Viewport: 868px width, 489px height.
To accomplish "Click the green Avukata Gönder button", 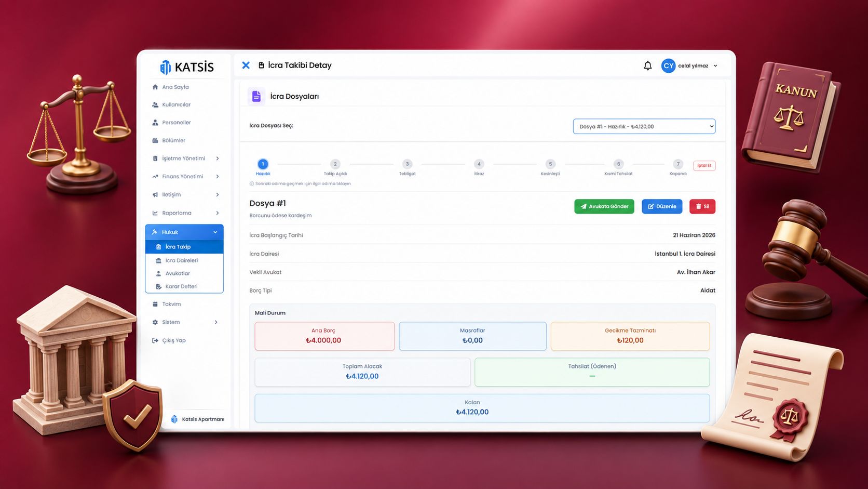I will tap(604, 206).
